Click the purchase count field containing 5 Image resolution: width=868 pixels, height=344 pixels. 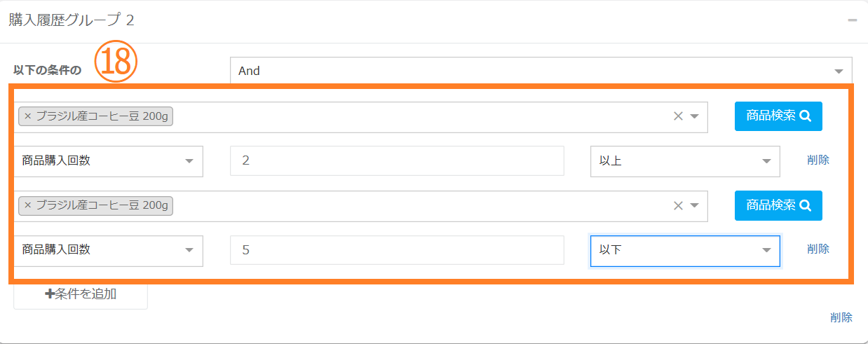[x=397, y=249]
